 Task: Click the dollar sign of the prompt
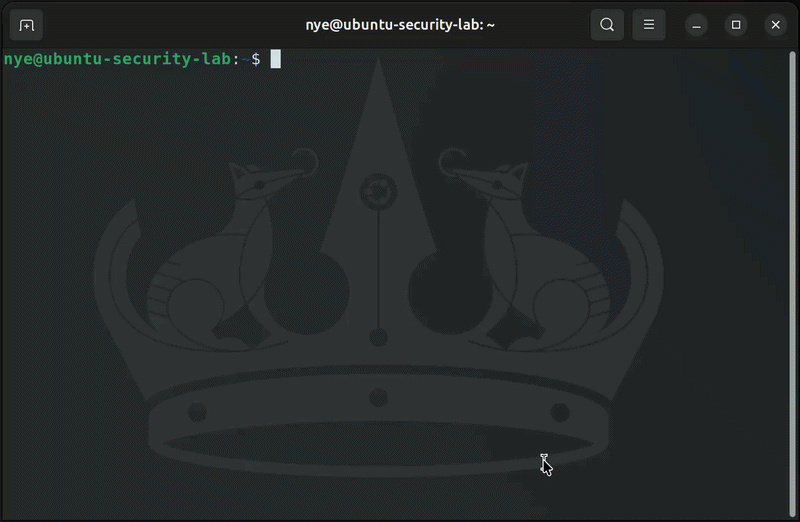pos(256,59)
